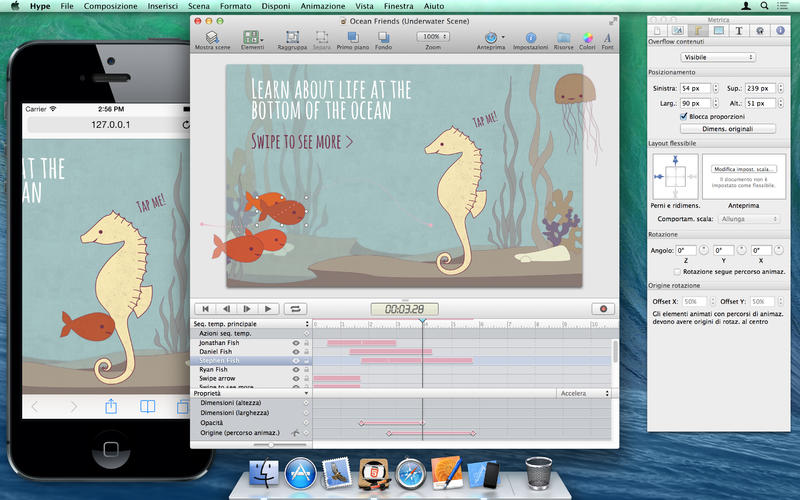Toggle visibility eye for Jonathan Fish
800x500 pixels.
pos(295,343)
